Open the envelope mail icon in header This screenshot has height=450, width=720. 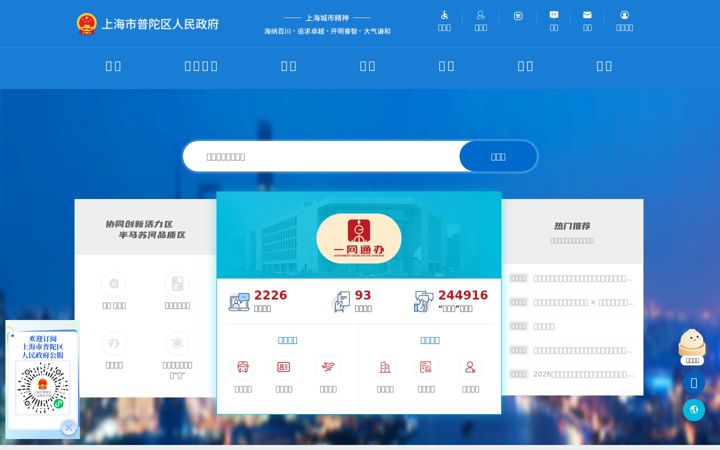(587, 15)
